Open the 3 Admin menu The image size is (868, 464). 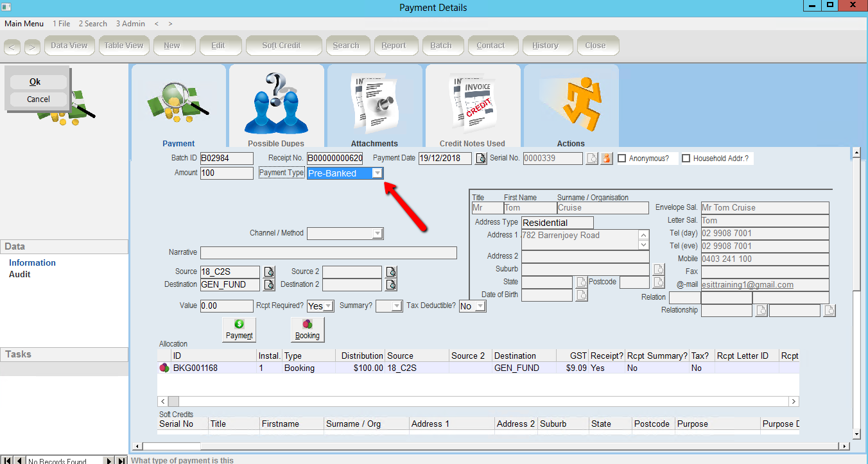pos(130,24)
